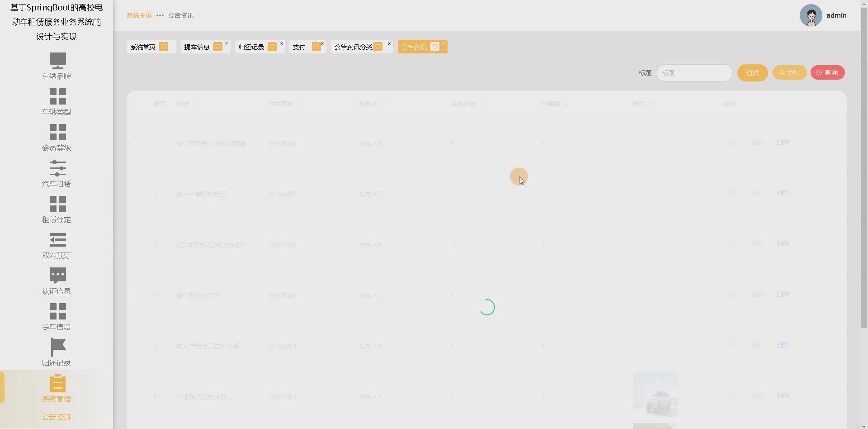Open the 认证信息 chat bubble icon
868x429 pixels.
pyautogui.click(x=57, y=276)
